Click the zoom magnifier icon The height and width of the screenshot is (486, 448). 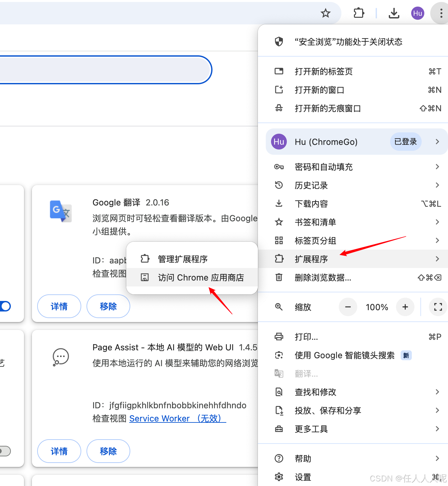click(x=279, y=307)
